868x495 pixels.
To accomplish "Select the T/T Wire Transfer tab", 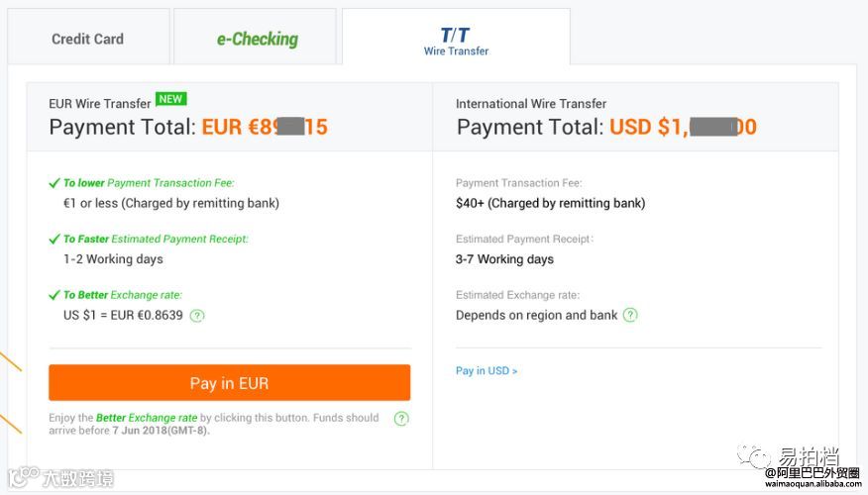I will point(456,41).
